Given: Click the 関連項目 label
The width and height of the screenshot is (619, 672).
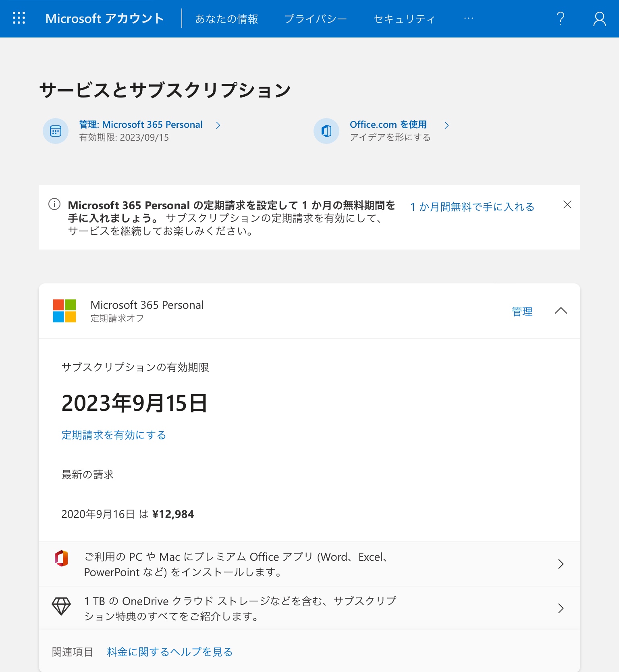Looking at the screenshot, I should [73, 652].
